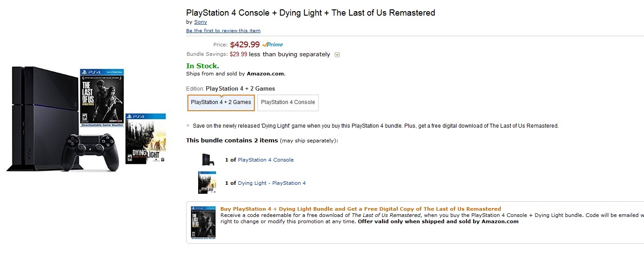Expand the Bundle Savings details arrow

337,55
